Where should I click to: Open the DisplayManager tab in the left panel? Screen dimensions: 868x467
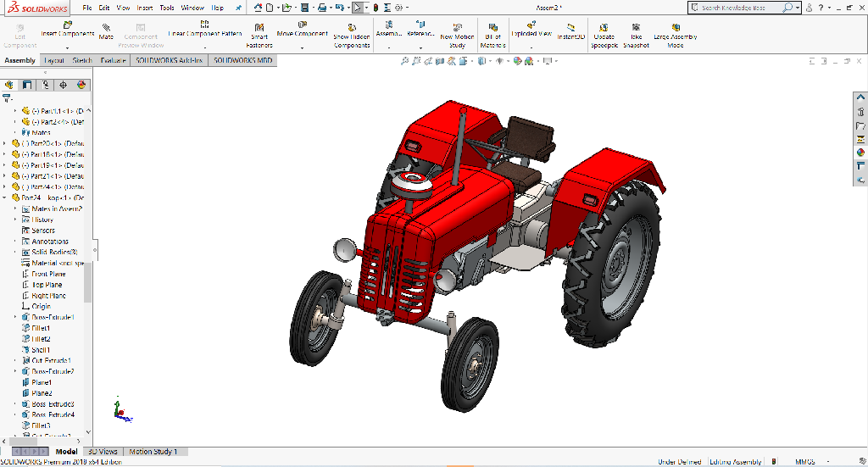[x=81, y=85]
